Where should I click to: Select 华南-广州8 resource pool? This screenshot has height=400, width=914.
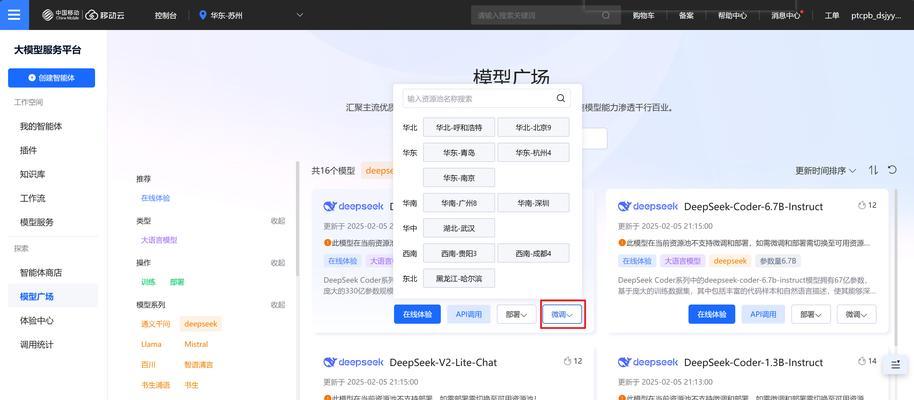click(459, 203)
